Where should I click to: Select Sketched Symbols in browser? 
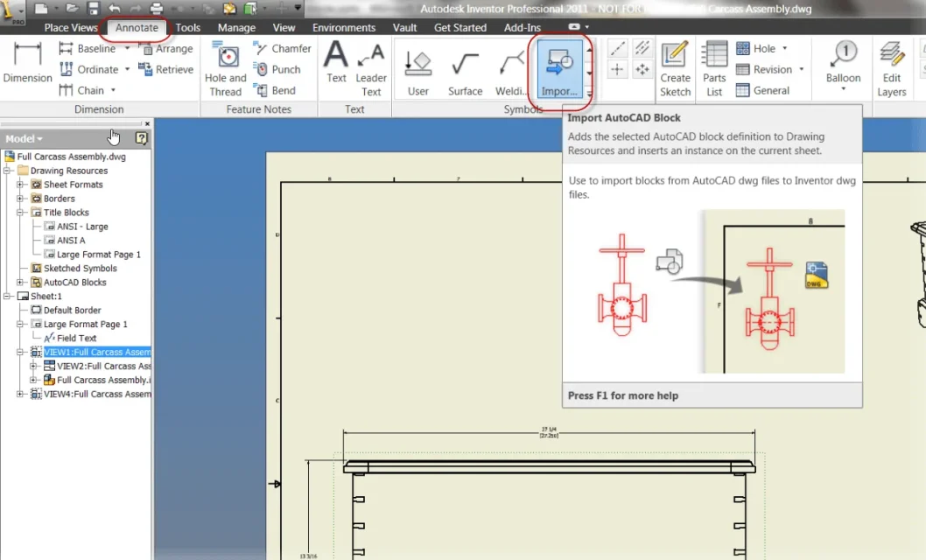pos(80,269)
